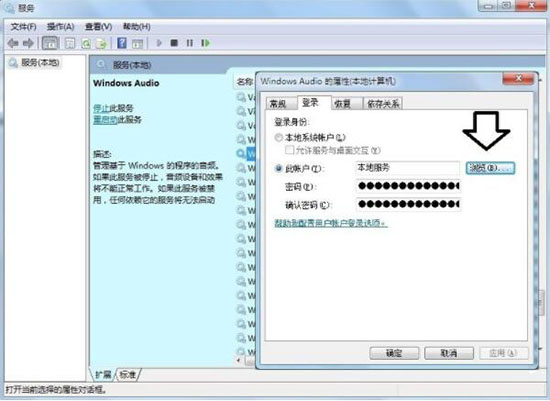The width and height of the screenshot is (550, 401).
Task: Click the list's horizontal scrollbar left arrow
Action: tap(239, 360)
